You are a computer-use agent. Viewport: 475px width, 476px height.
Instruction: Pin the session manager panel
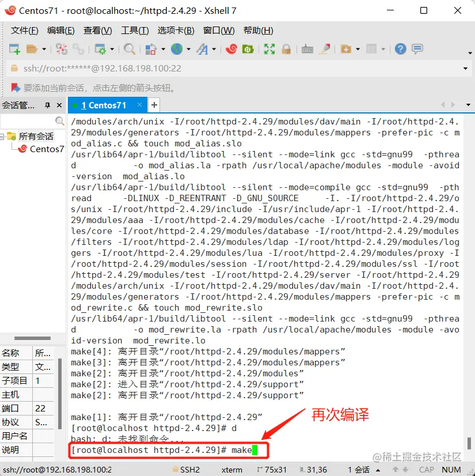click(x=47, y=105)
